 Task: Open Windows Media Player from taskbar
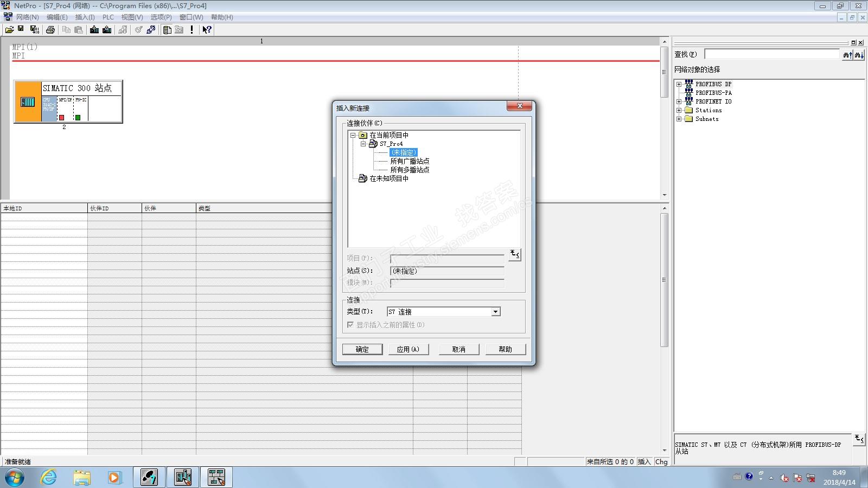pyautogui.click(x=114, y=477)
